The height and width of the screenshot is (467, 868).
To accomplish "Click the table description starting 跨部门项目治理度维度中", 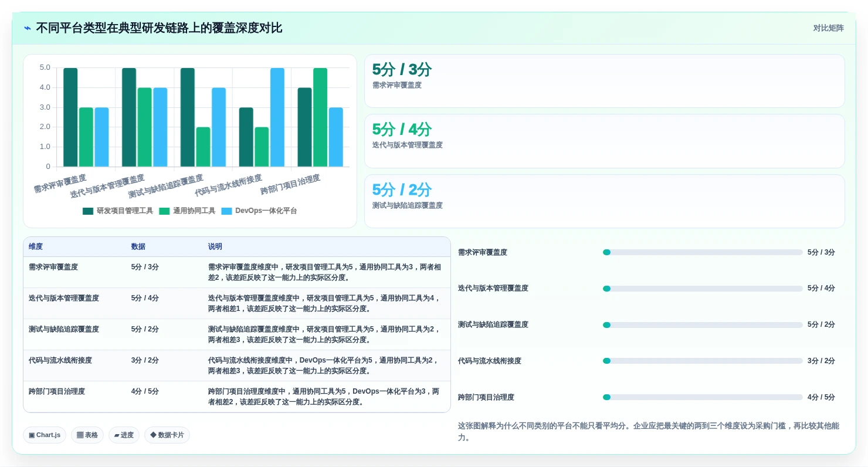I will [x=324, y=397].
